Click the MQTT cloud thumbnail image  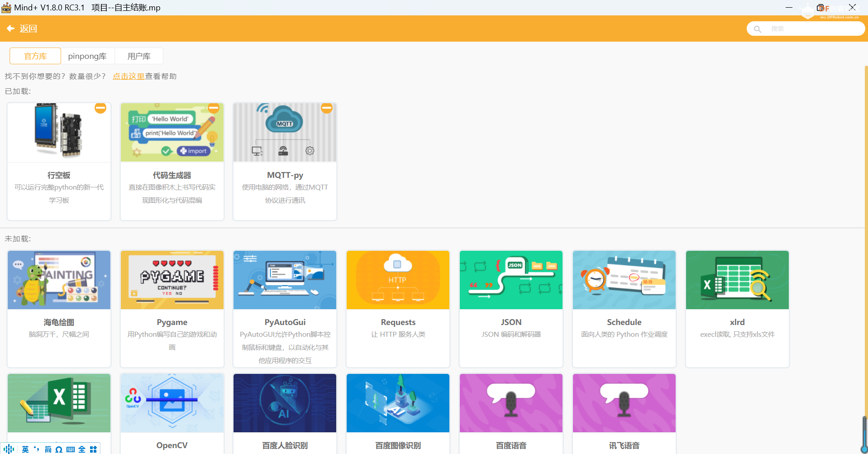click(285, 132)
